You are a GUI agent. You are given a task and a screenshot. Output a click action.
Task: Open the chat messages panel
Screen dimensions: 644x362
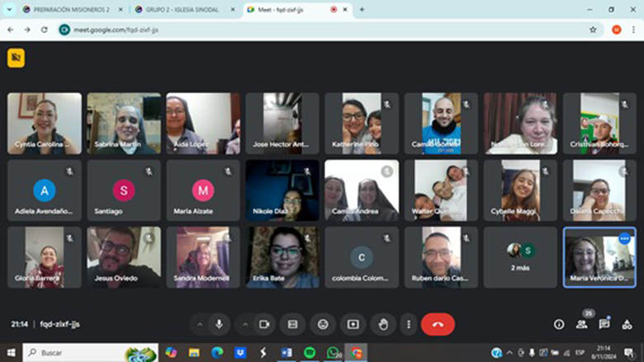(604, 324)
